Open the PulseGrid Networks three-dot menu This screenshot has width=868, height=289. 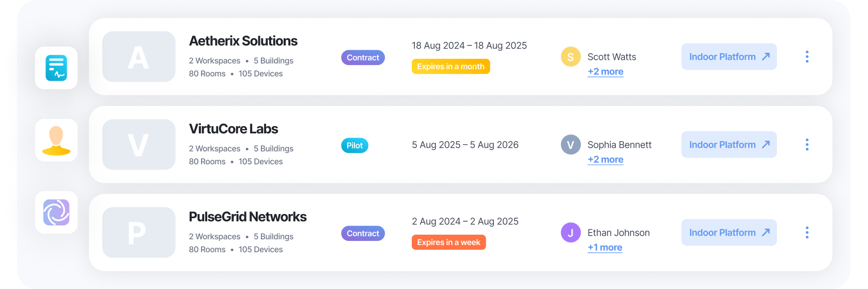(807, 233)
